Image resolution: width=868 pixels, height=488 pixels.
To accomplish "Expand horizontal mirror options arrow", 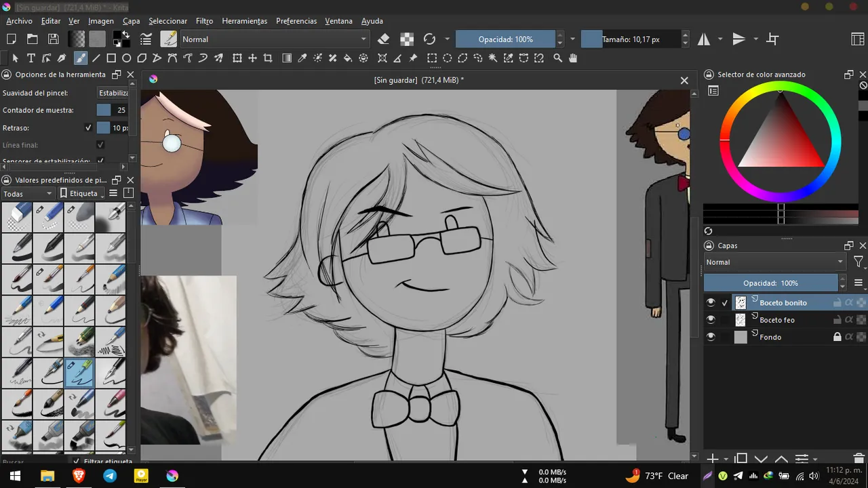I will tap(720, 39).
